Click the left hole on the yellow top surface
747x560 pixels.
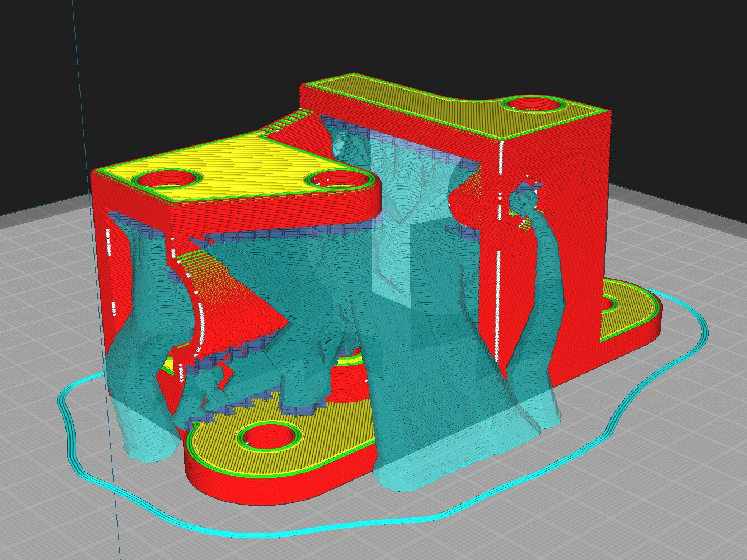(168, 179)
